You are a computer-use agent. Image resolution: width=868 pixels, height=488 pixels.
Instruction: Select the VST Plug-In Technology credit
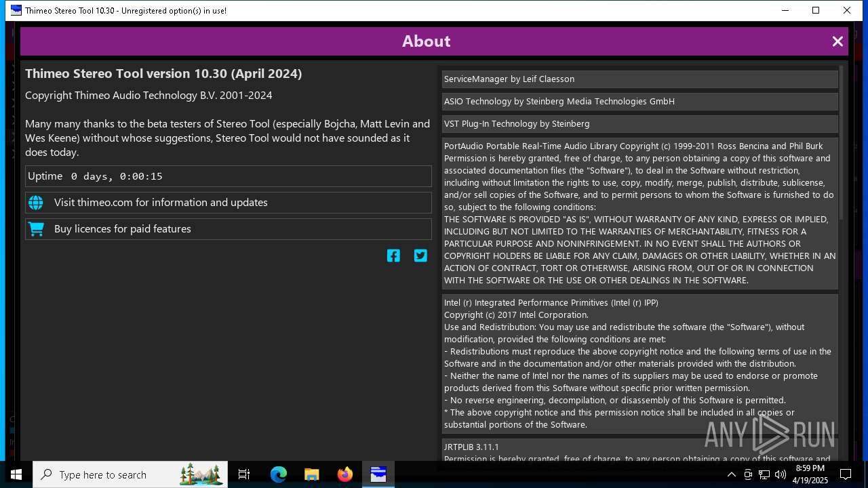coord(639,124)
